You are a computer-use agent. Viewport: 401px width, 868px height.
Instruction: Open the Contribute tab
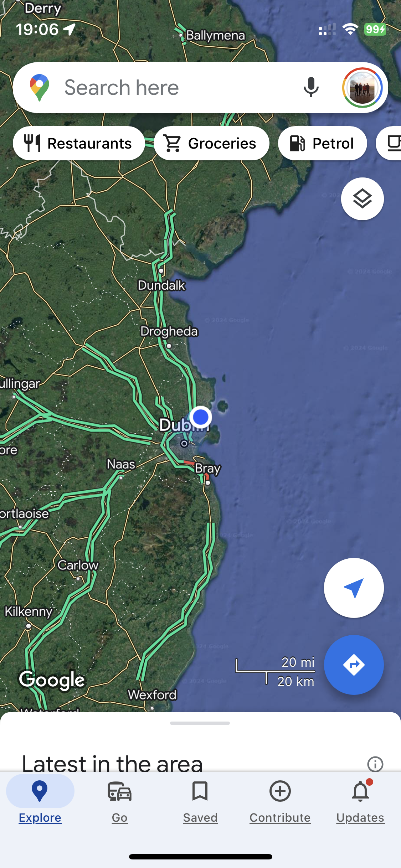point(280,802)
